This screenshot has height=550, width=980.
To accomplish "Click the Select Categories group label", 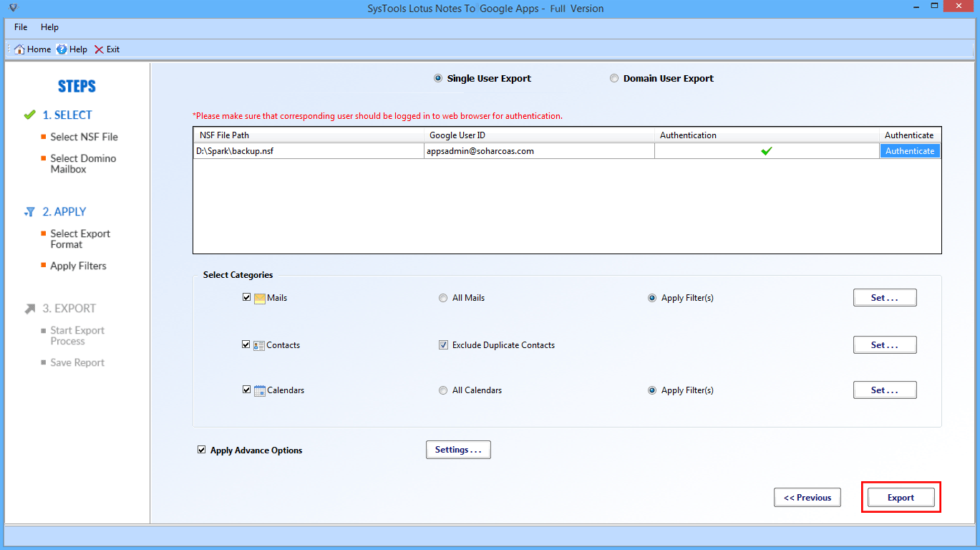I will pyautogui.click(x=238, y=275).
